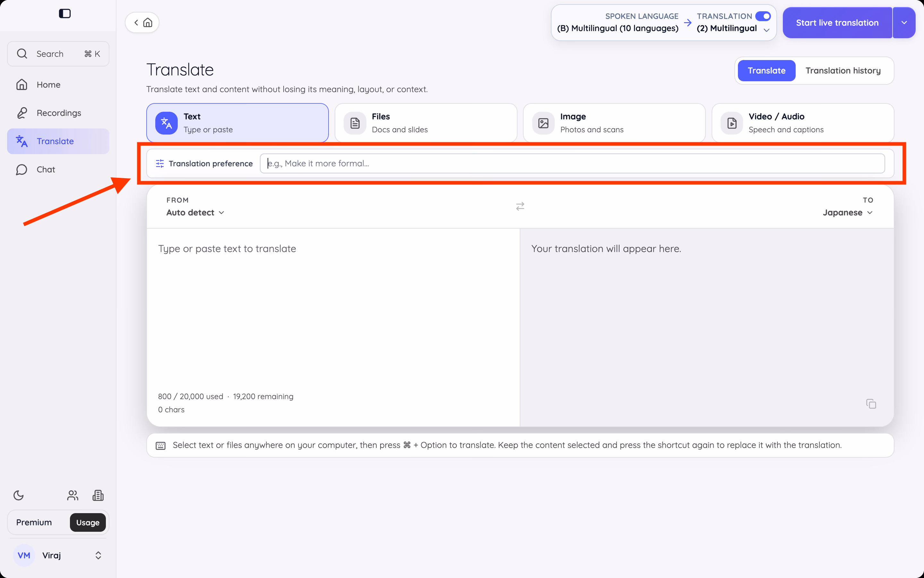The image size is (924, 578).
Task: Select the Files docs and slides tab
Action: click(x=426, y=123)
